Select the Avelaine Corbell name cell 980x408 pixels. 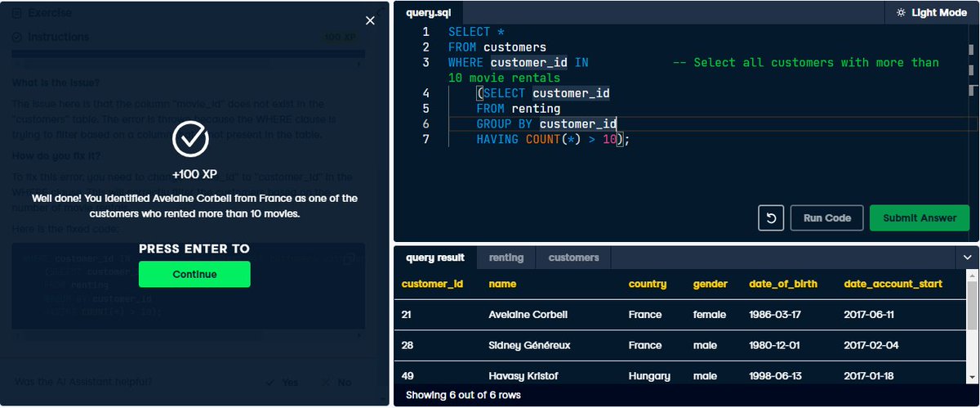pos(528,315)
